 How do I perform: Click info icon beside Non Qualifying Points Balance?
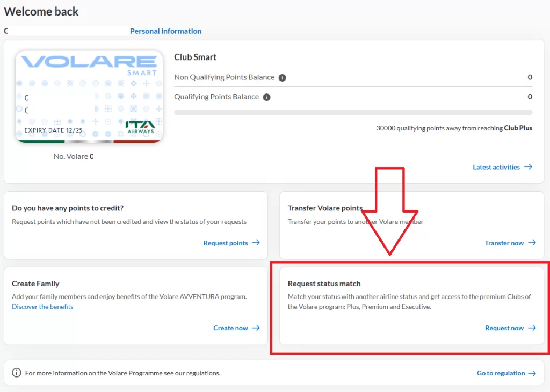pos(283,78)
